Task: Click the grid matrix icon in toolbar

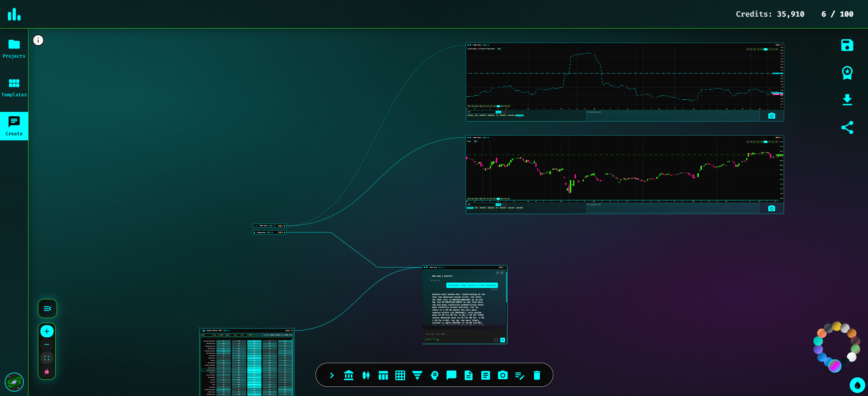Action: [x=400, y=375]
